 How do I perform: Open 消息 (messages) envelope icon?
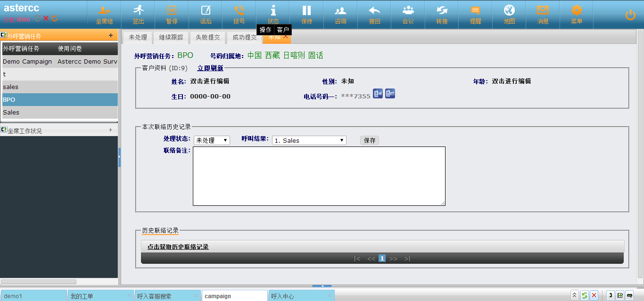(x=543, y=11)
